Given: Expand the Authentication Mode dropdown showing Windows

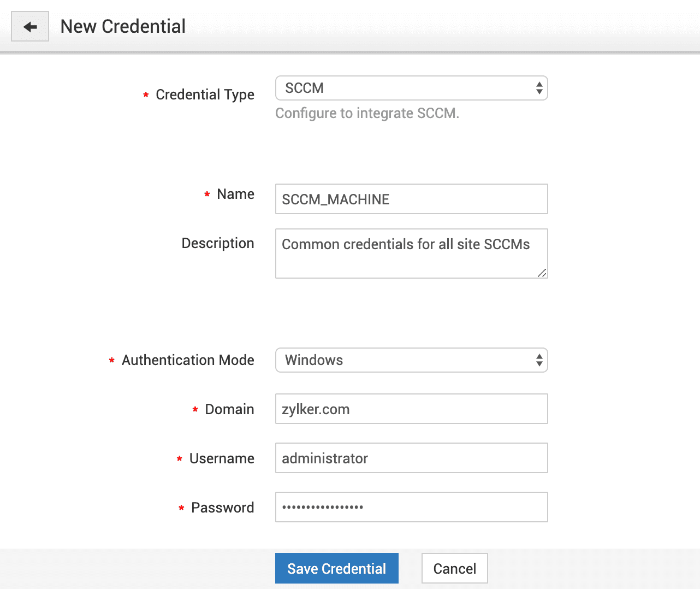Looking at the screenshot, I should pyautogui.click(x=411, y=360).
